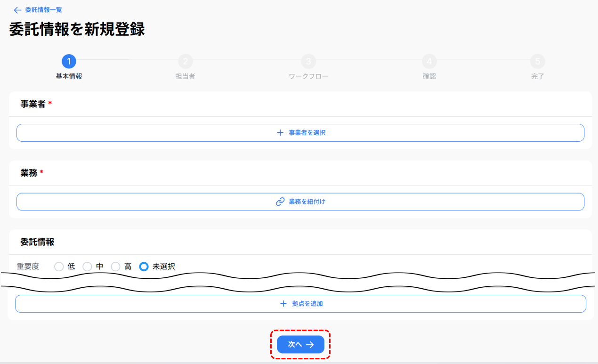Screen dimensions: 598x364
Task: Click the back arrow beside 委託情報一覧
Action: (x=17, y=10)
